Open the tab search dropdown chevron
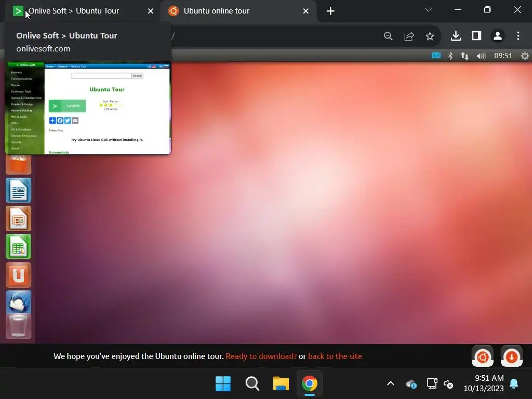 click(428, 10)
